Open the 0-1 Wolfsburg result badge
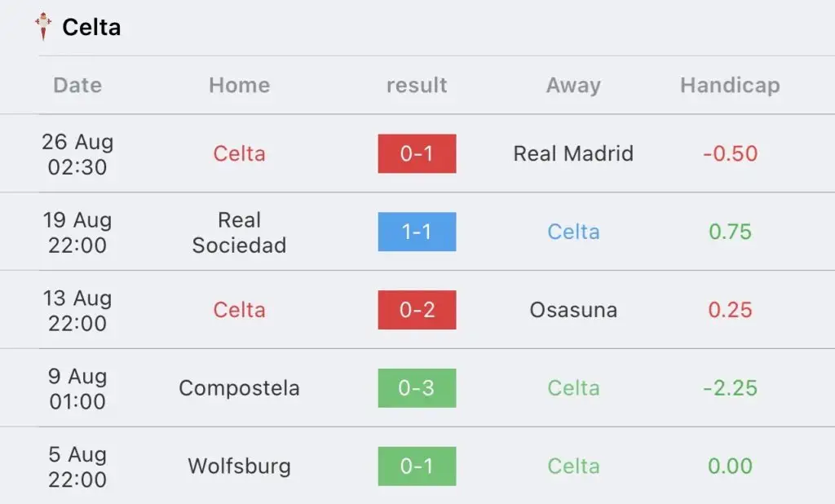 (417, 466)
